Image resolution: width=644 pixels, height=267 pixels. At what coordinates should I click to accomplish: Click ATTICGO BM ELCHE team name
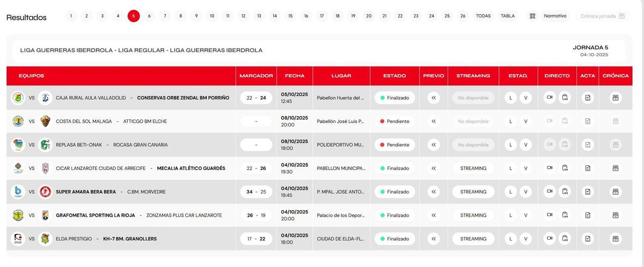coord(145,121)
